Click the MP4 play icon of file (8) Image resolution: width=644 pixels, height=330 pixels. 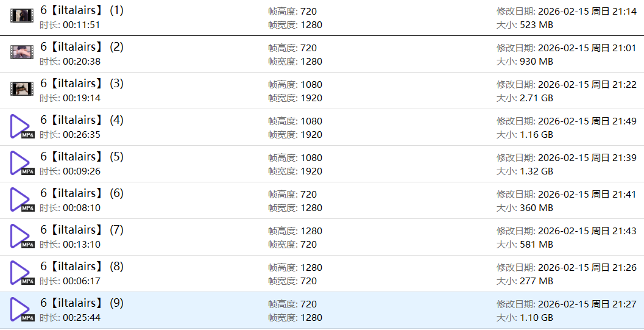[x=21, y=273]
